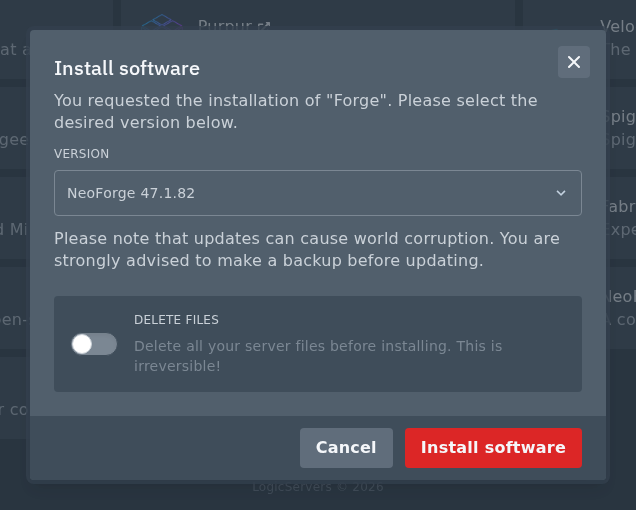Click the world corruption backup warning text
This screenshot has width=636, height=510.
point(307,250)
